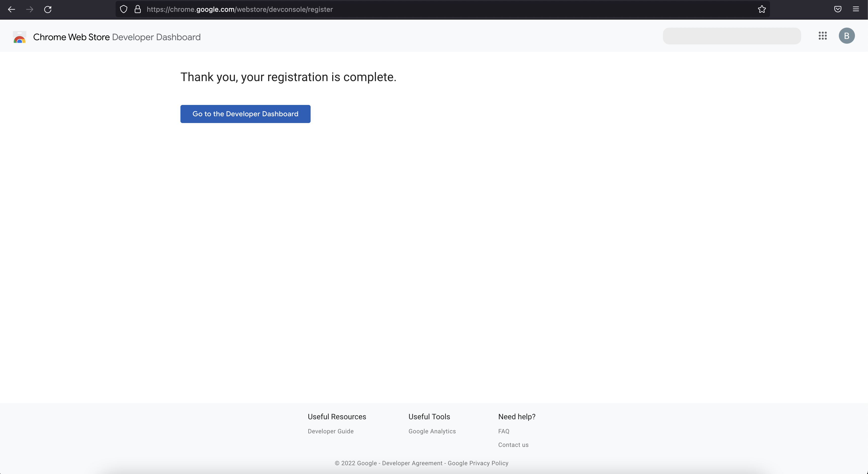View the Google Privacy Policy
868x474 pixels.
tap(478, 463)
